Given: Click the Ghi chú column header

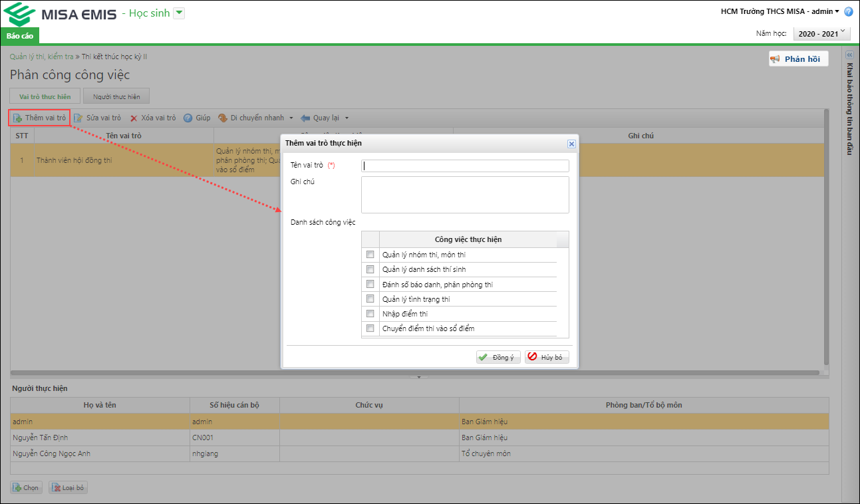Looking at the screenshot, I should pyautogui.click(x=642, y=136).
